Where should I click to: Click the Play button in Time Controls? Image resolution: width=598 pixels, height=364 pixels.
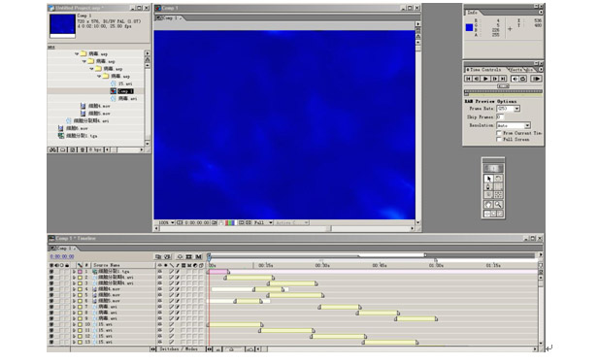[485, 79]
